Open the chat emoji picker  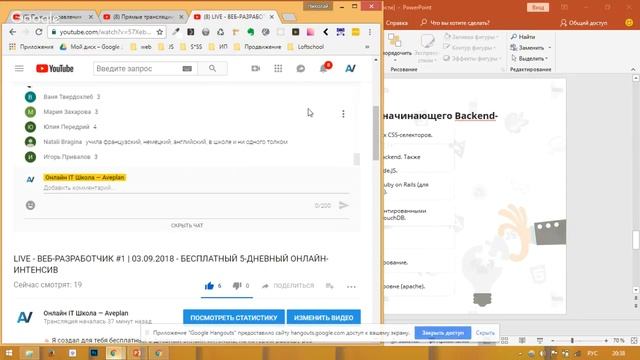[x=31, y=205]
